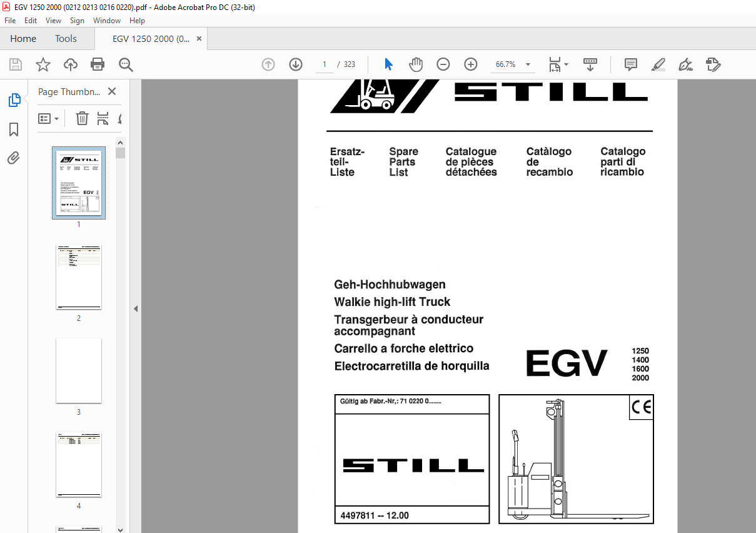Click the scrolling mode keyboard icon
The image size is (756, 533).
(590, 64)
